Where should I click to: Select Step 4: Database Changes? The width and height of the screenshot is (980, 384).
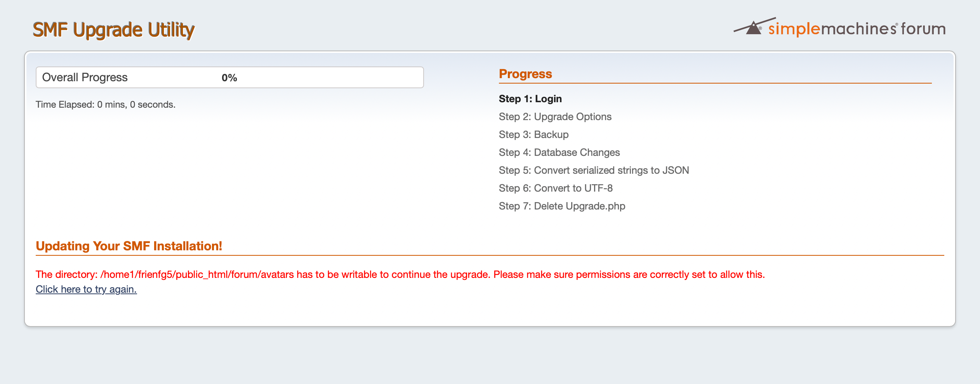[559, 152]
